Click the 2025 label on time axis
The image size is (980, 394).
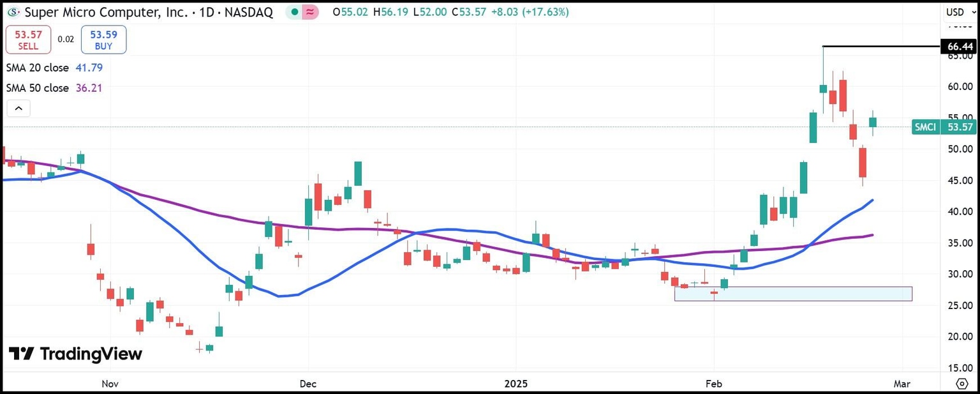pyautogui.click(x=516, y=384)
